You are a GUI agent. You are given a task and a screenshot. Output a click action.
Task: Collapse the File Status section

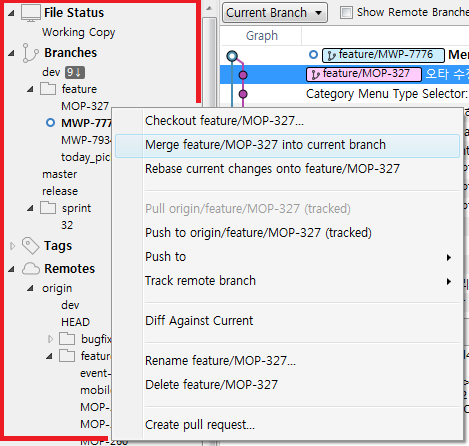pyautogui.click(x=12, y=13)
